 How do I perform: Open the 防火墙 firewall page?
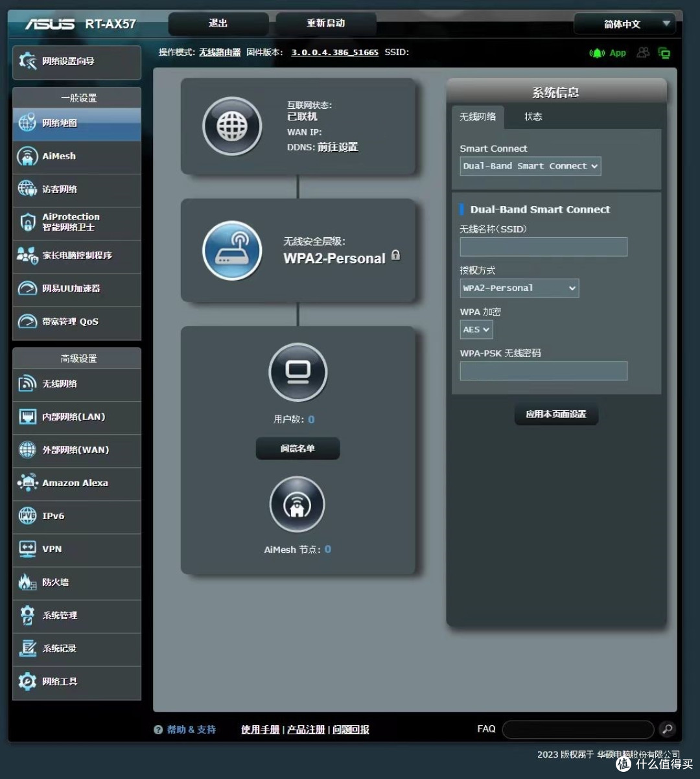click(x=76, y=583)
